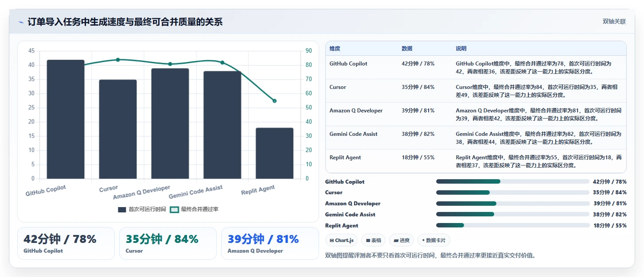Click table cell 38分钟 / 82%
This screenshot has width=644, height=277.
(x=418, y=134)
